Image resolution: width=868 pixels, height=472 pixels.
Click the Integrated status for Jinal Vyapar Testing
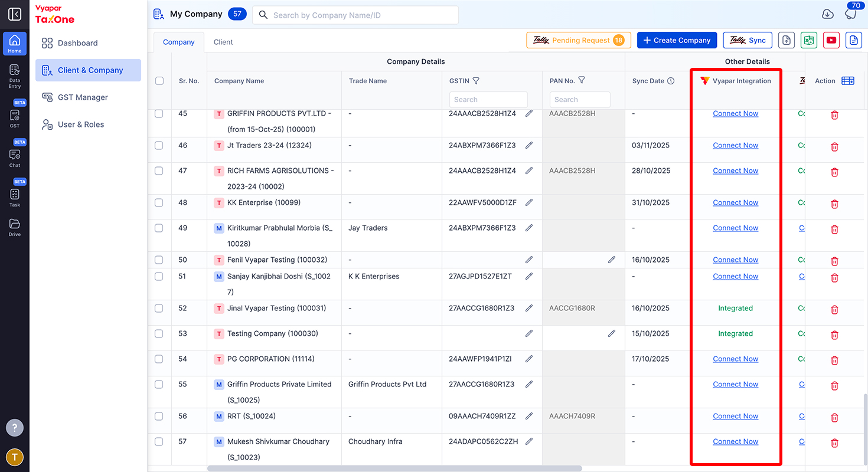click(x=736, y=308)
